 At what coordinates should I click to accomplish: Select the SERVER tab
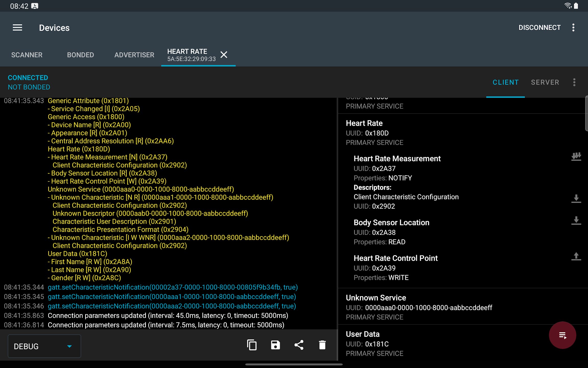point(545,82)
